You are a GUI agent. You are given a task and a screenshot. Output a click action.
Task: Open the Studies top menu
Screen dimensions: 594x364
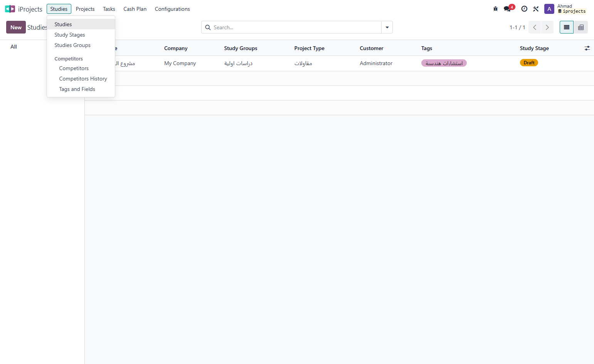59,9
